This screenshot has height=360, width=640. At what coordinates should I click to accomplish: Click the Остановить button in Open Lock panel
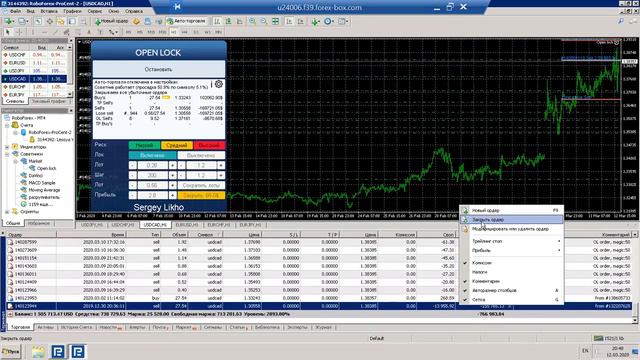coord(159,69)
